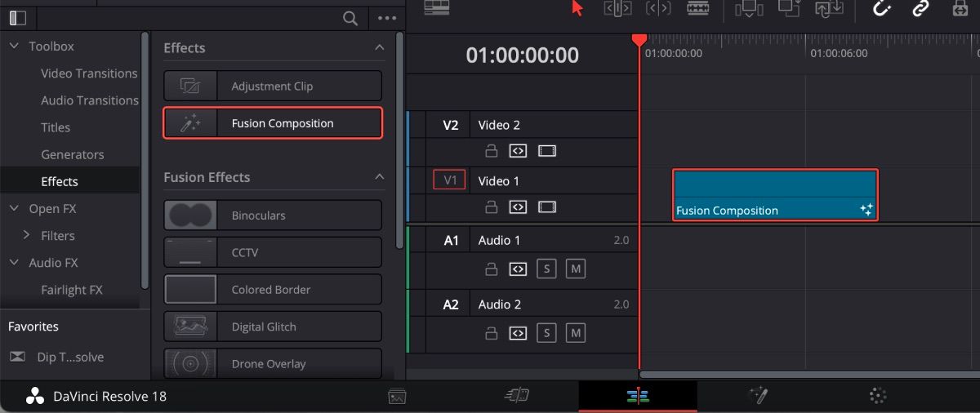Click the Insert Clip toolbar icon

[x=747, y=8]
